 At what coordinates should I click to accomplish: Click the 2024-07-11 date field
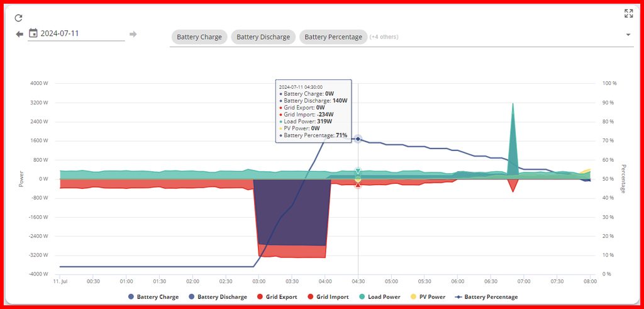82,34
